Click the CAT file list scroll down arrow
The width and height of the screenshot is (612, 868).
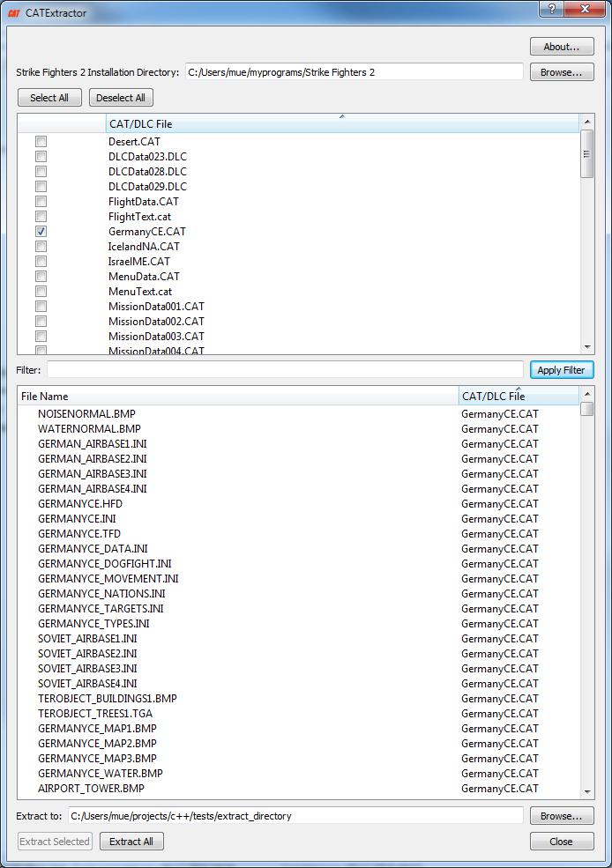[587, 347]
